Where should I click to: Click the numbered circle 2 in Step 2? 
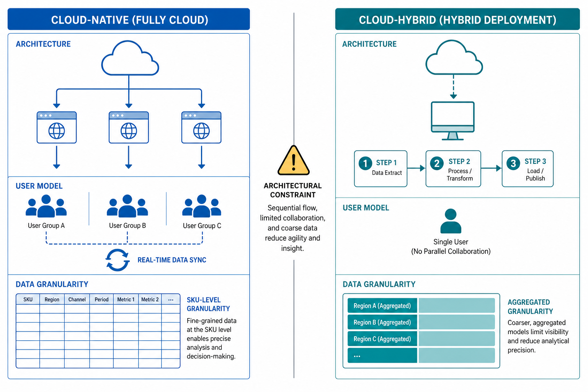(437, 163)
